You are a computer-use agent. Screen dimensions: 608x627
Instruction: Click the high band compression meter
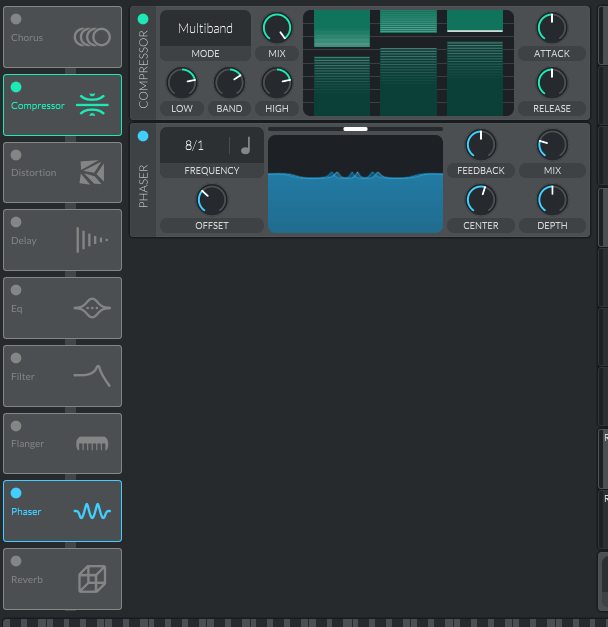pyautogui.click(x=475, y=63)
